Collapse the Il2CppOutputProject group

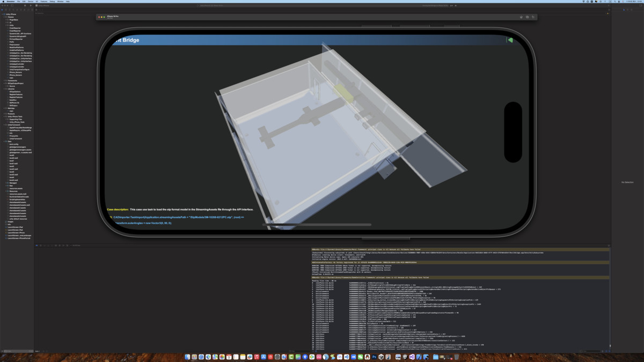(x=4, y=83)
